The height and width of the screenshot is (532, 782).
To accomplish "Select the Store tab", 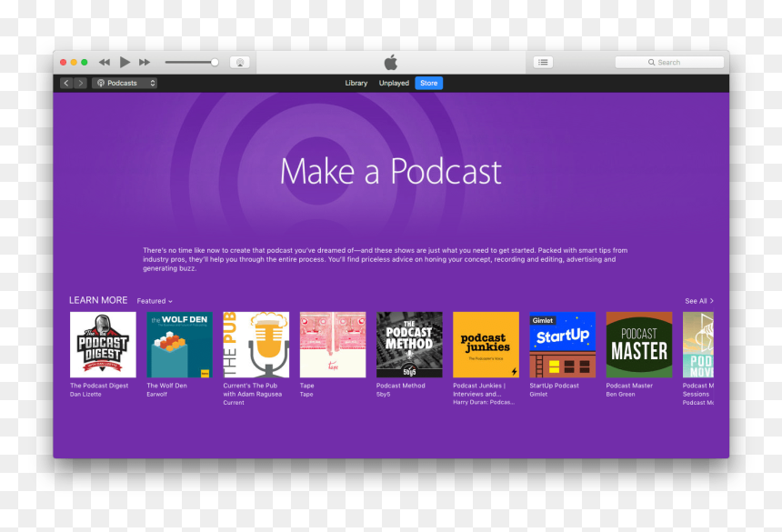I will [x=429, y=84].
